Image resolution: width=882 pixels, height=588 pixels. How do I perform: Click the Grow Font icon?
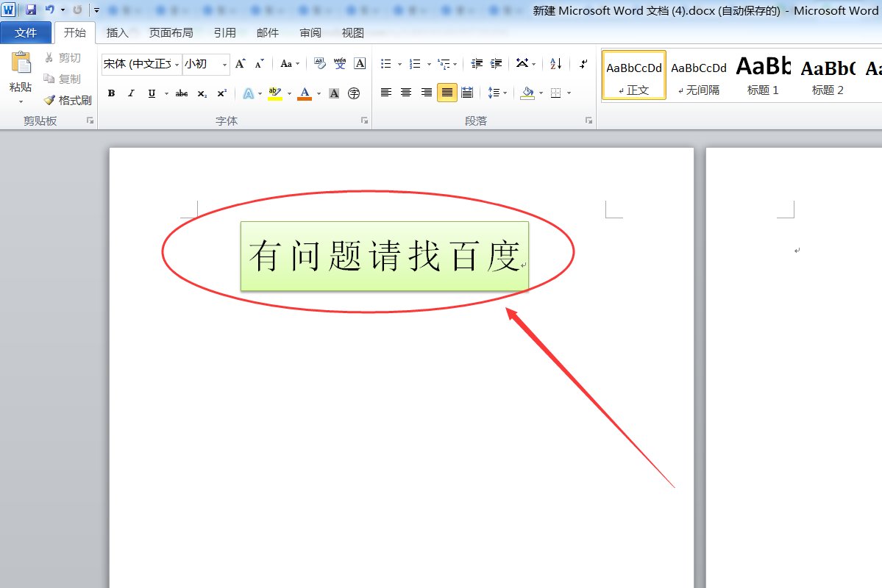point(241,63)
